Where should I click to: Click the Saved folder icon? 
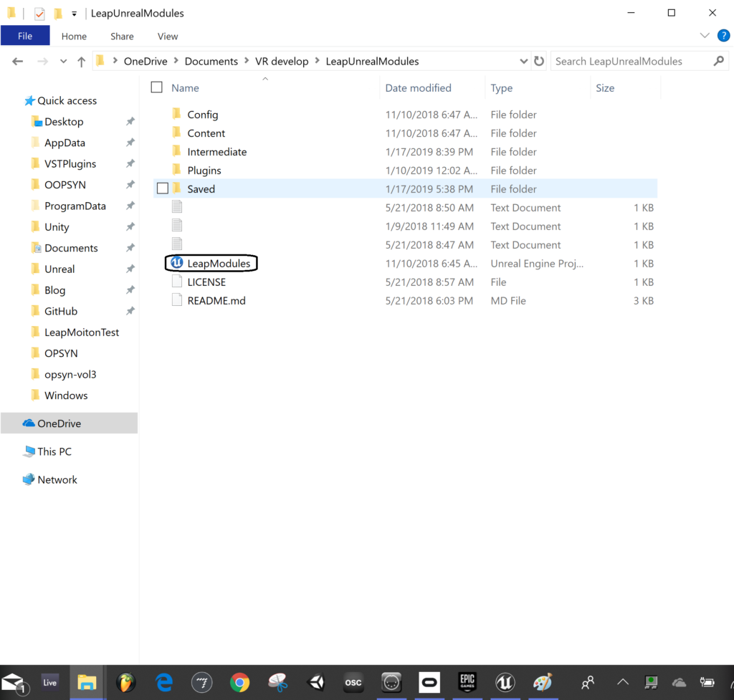176,188
